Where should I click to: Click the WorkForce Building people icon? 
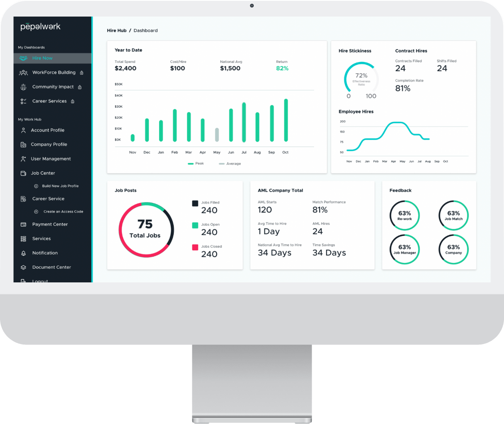point(24,73)
